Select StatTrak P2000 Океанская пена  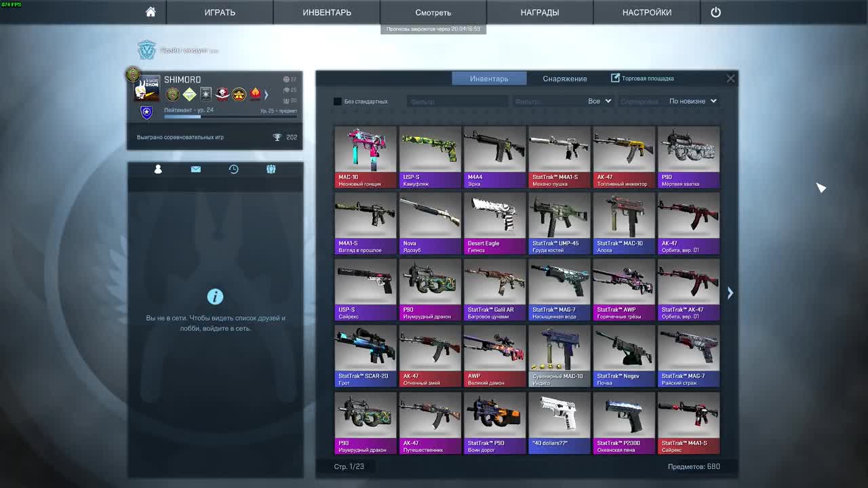click(624, 423)
